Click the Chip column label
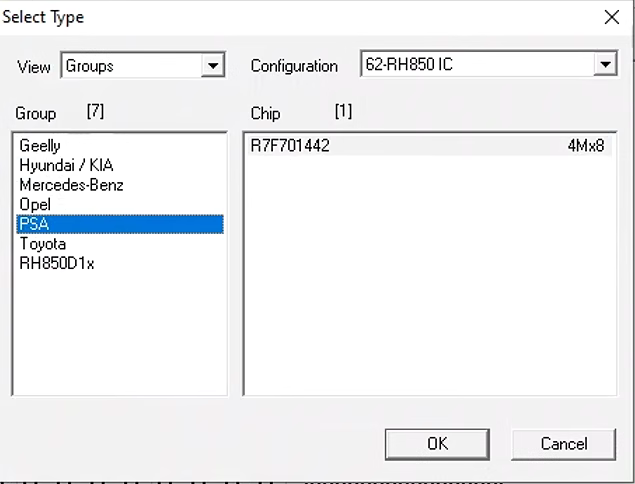Image resolution: width=635 pixels, height=484 pixels. click(265, 114)
